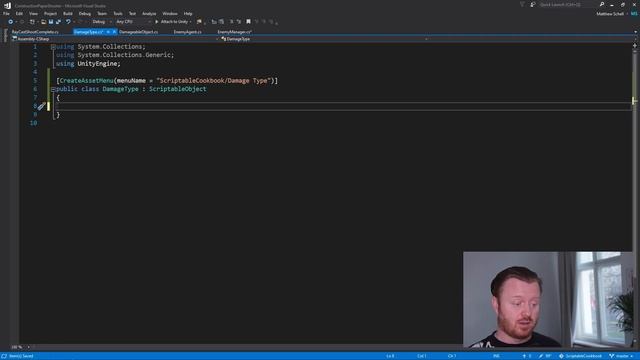
Task: Open the Project menu
Action: pos(50,13)
